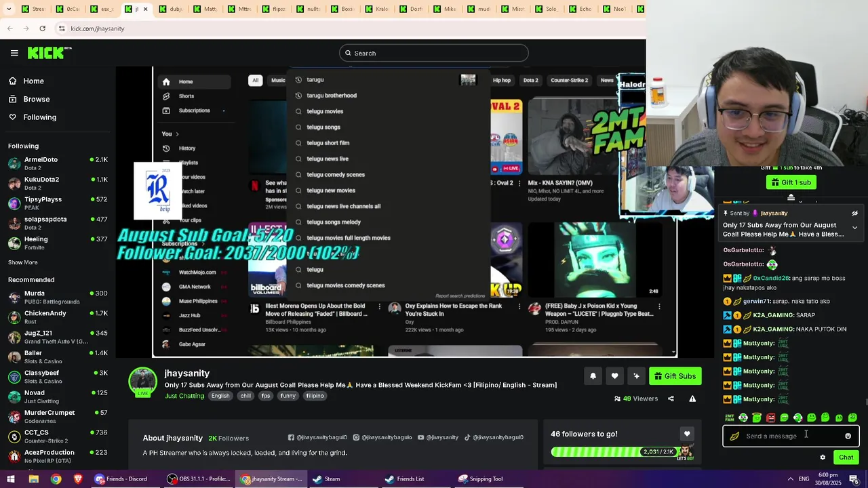Switch to the Matty browser tab
The width and height of the screenshot is (868, 488).
pos(206,9)
